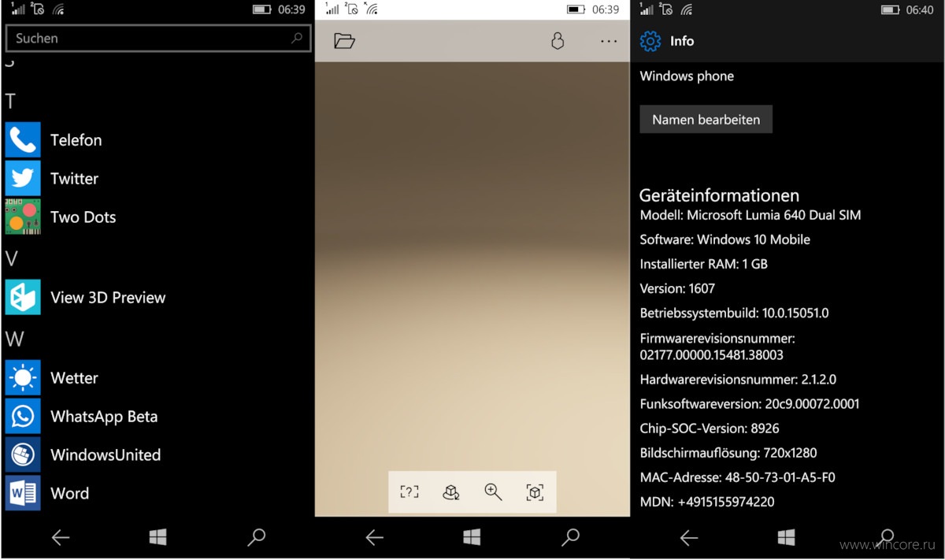Launch Twitter from the app list
The height and width of the screenshot is (560, 945).
point(23,178)
